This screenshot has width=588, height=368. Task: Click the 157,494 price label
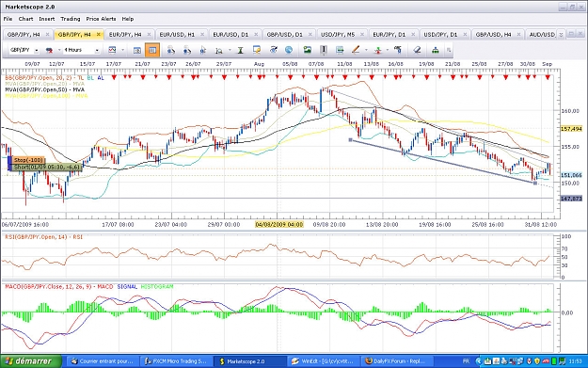click(x=571, y=129)
